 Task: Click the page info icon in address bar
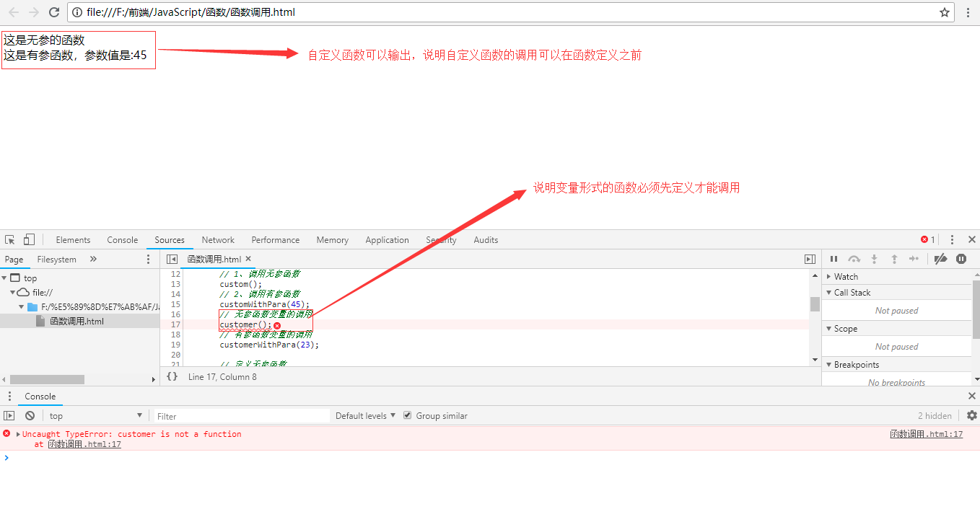click(x=77, y=12)
